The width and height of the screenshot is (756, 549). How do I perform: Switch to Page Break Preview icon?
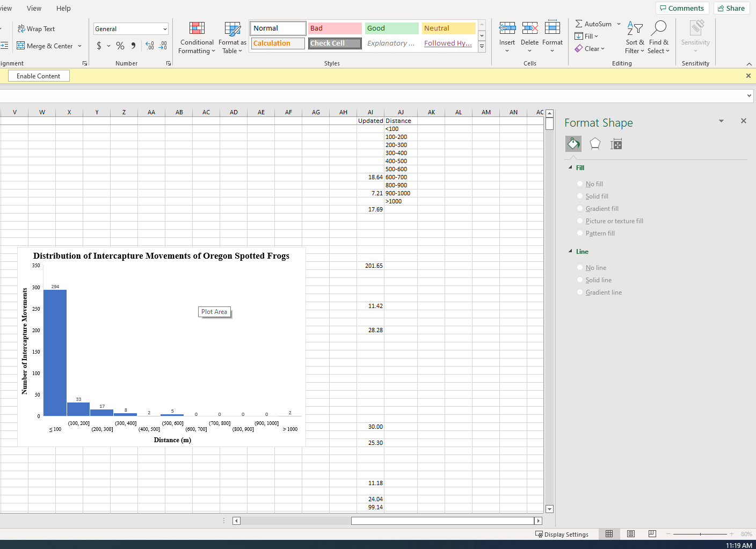tap(652, 534)
